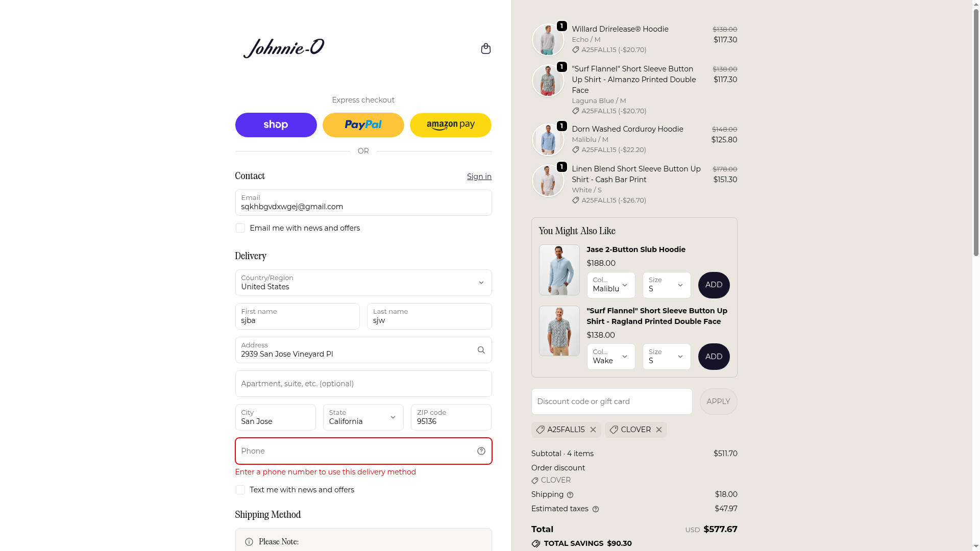Open Jase Hoodie color dropdown Maliblu
This screenshot has width=980, height=551.
(x=611, y=285)
